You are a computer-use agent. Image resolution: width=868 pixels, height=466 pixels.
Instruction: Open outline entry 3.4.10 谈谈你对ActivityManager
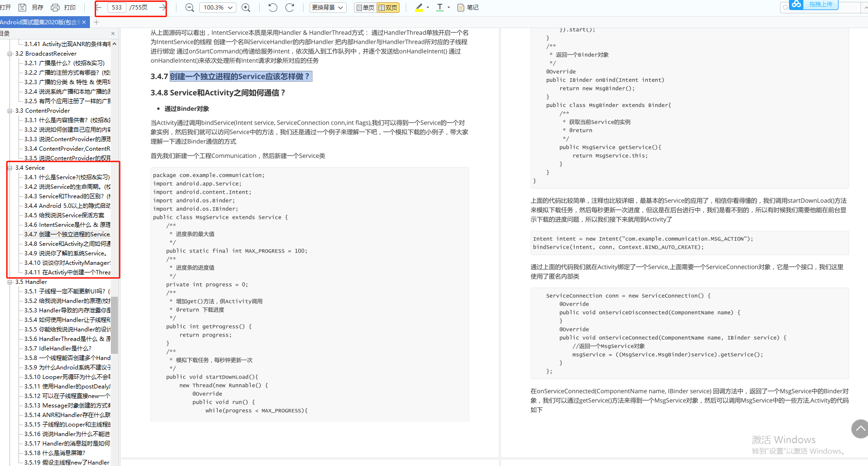(x=67, y=263)
